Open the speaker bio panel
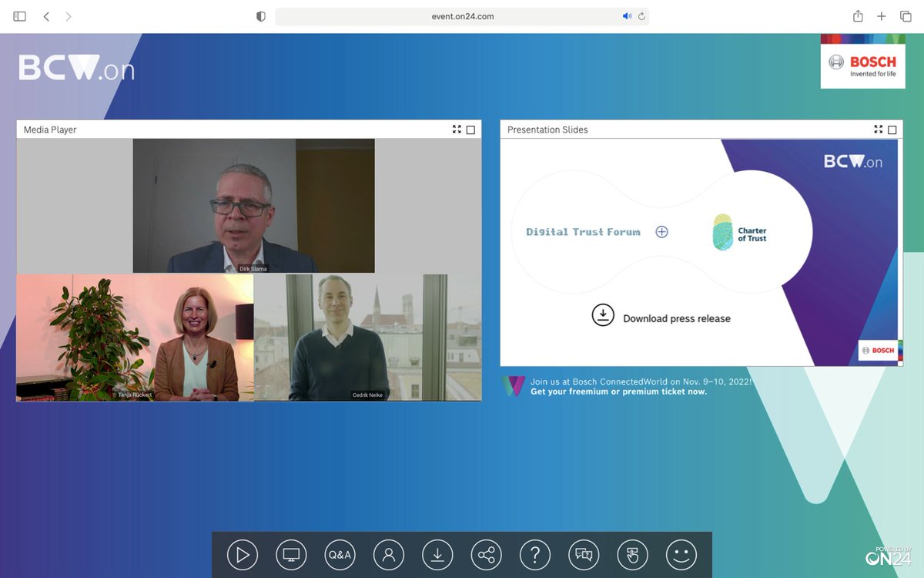The height and width of the screenshot is (578, 924). tap(389, 554)
